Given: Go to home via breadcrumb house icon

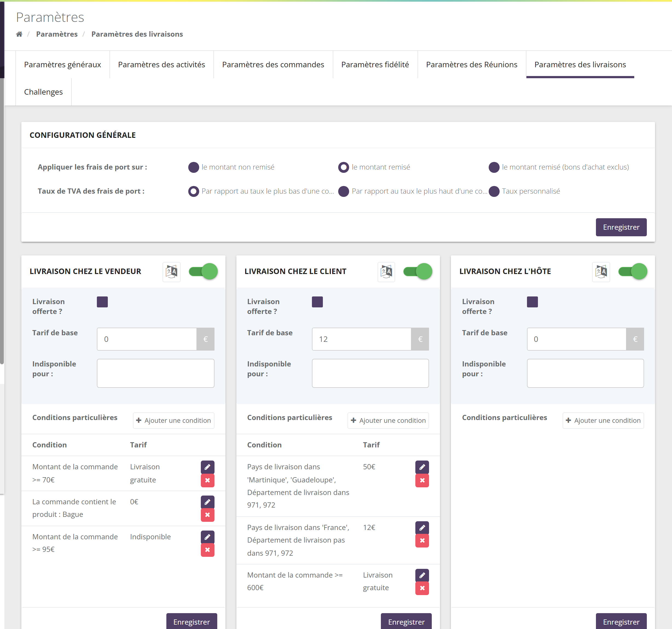Looking at the screenshot, I should (x=19, y=34).
